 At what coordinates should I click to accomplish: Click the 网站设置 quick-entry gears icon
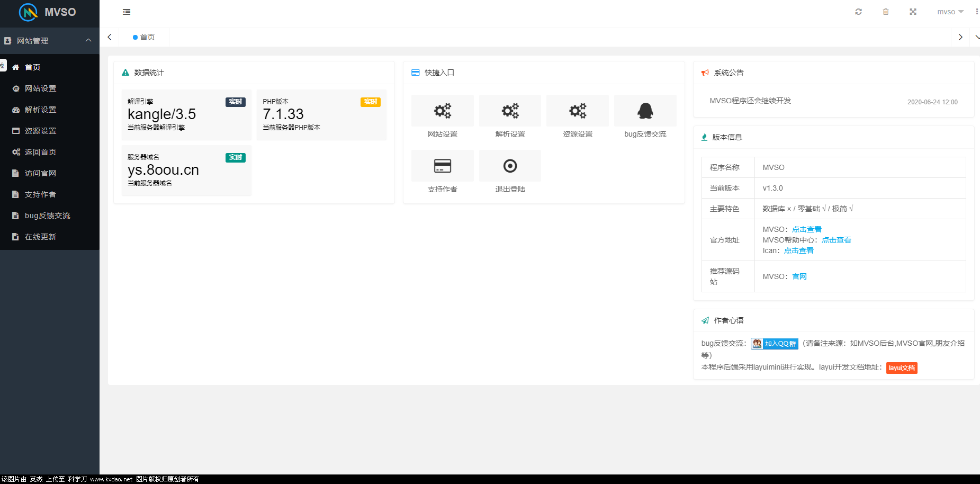pos(443,111)
